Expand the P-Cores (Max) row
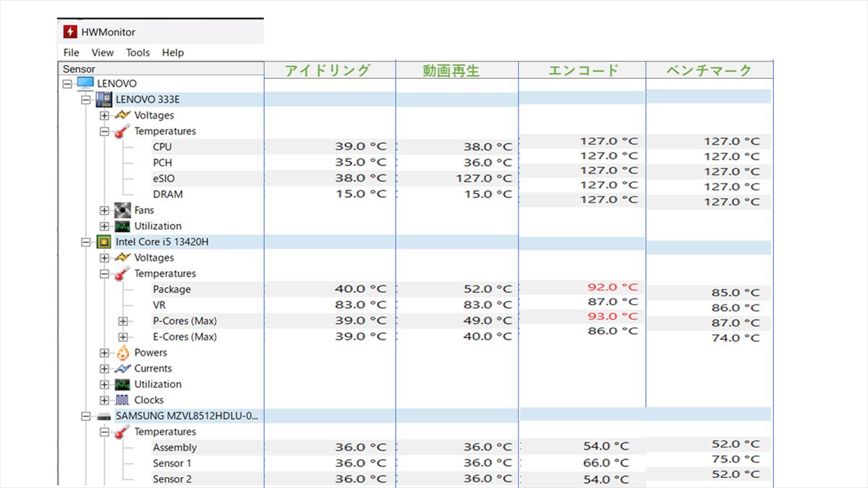 tap(123, 321)
